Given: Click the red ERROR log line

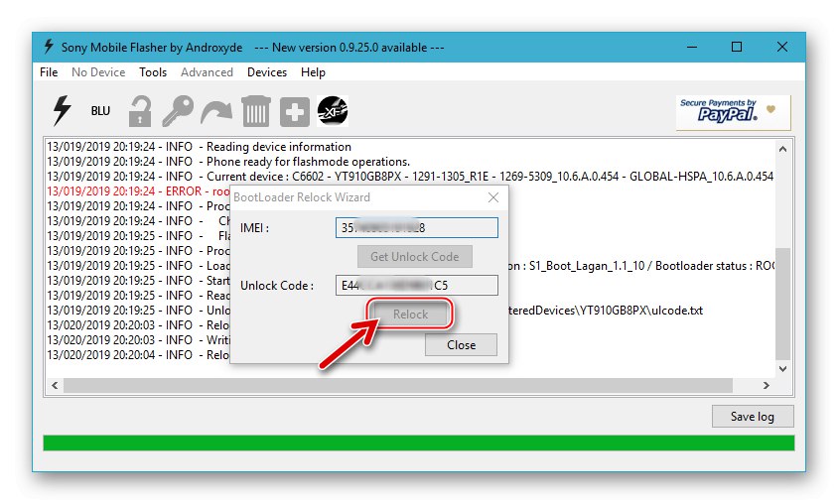Looking at the screenshot, I should [138, 191].
